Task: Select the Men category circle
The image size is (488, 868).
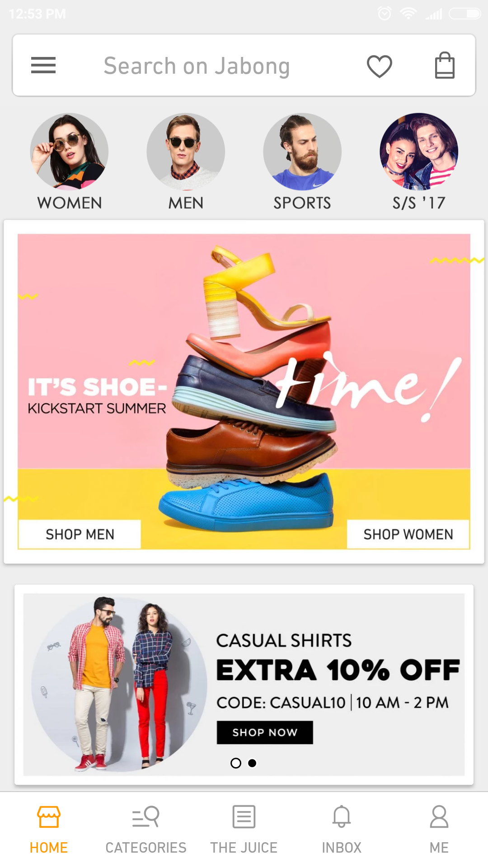Action: pyautogui.click(x=186, y=152)
